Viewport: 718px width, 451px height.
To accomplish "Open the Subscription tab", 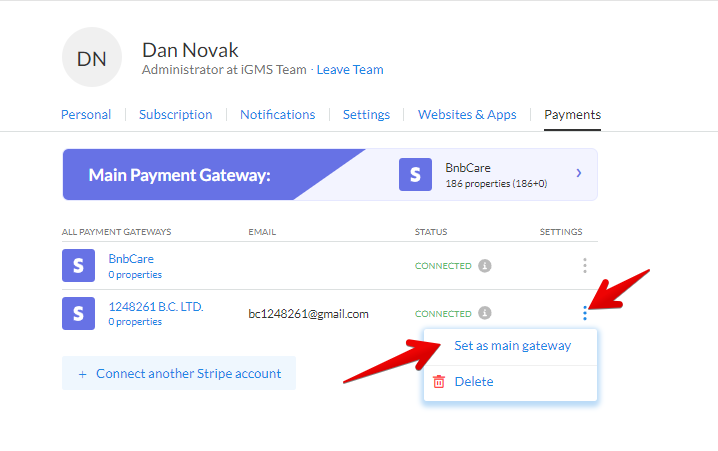I will 175,115.
